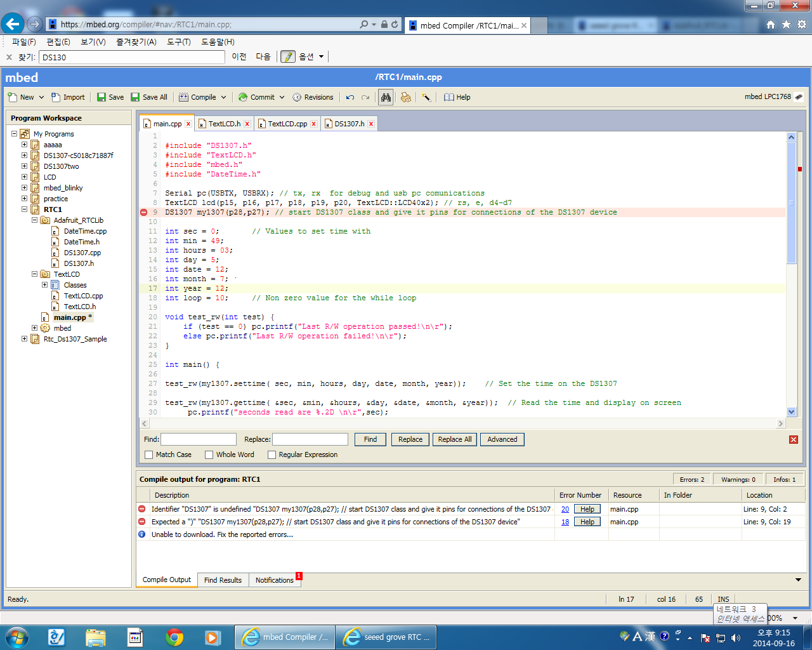This screenshot has height=650, width=812.
Task: Collapse the Adafruit_RTCLib folder
Action: [x=35, y=220]
